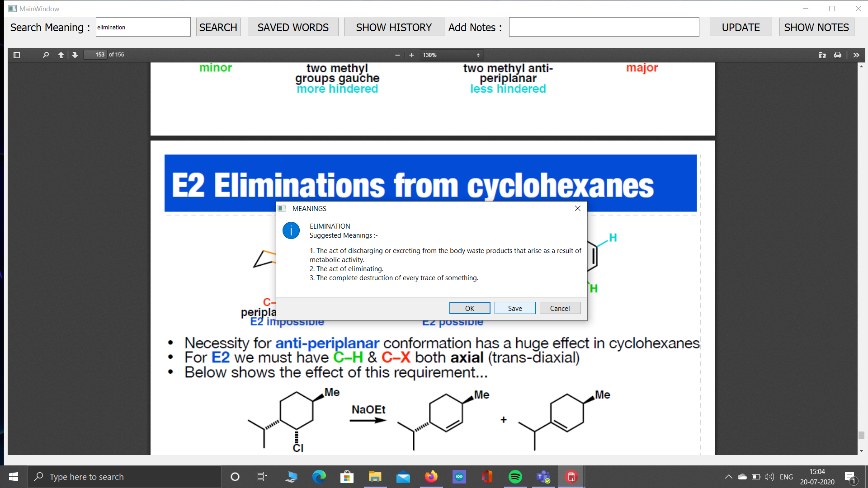Click SHOW HISTORY button
This screenshot has height=488, width=868.
[394, 27]
